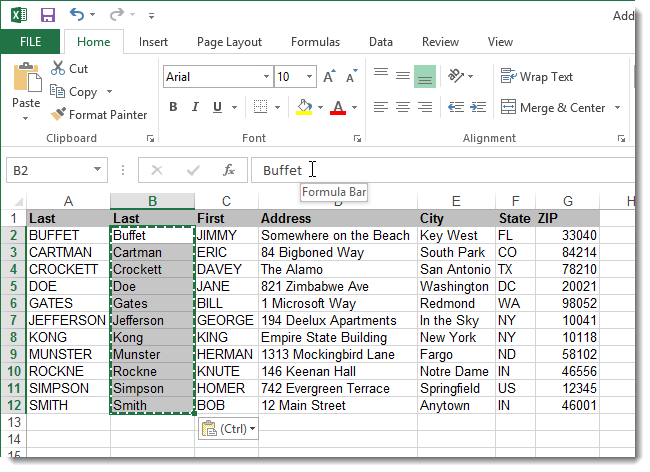650x472 pixels.
Task: Open the Formulas ribbon tab
Action: (x=315, y=42)
